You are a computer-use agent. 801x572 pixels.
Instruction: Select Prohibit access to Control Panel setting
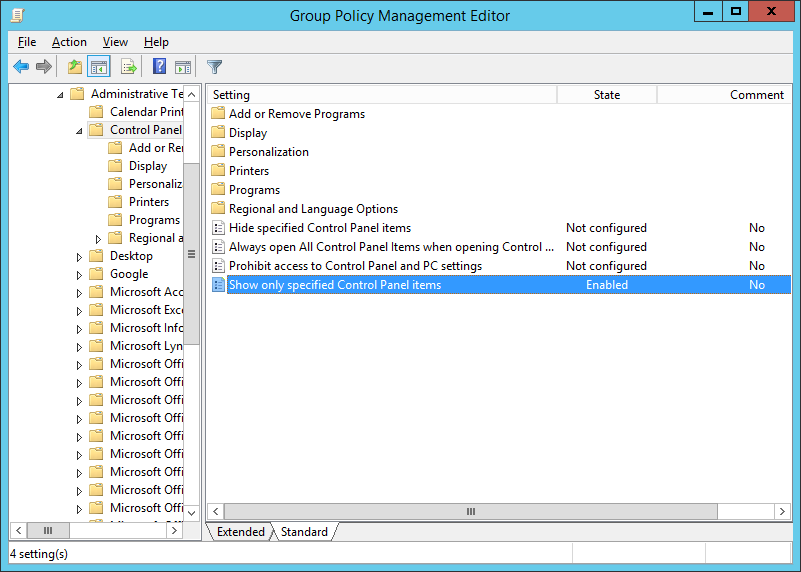click(355, 266)
